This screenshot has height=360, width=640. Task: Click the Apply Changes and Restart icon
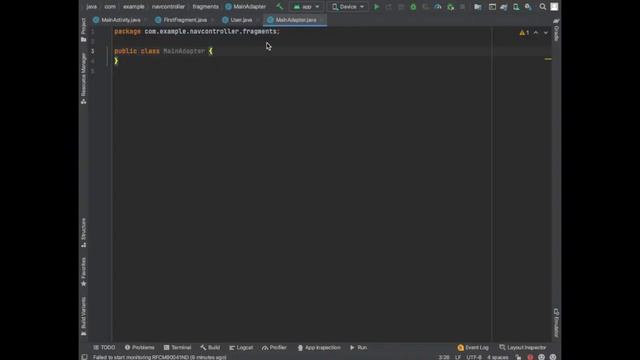tap(389, 7)
